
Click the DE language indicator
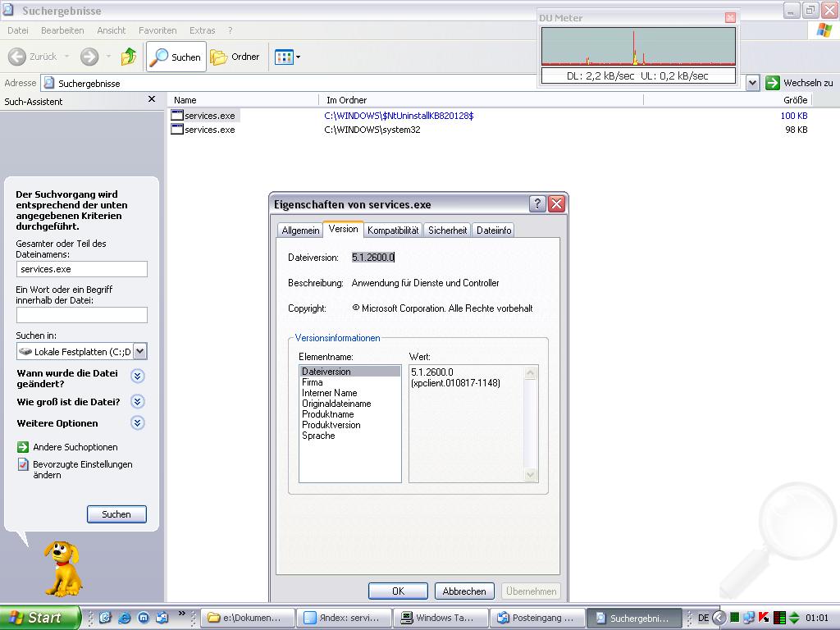point(703,618)
